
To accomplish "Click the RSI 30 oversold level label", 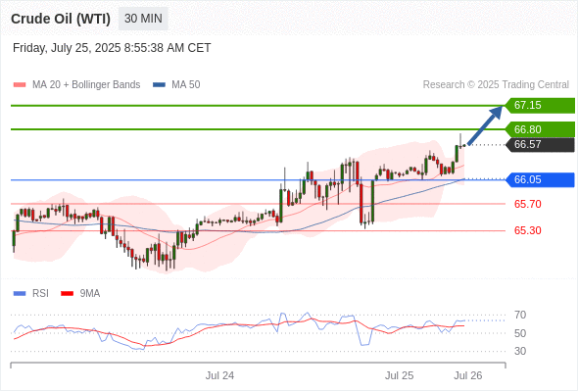I will coord(520,351).
